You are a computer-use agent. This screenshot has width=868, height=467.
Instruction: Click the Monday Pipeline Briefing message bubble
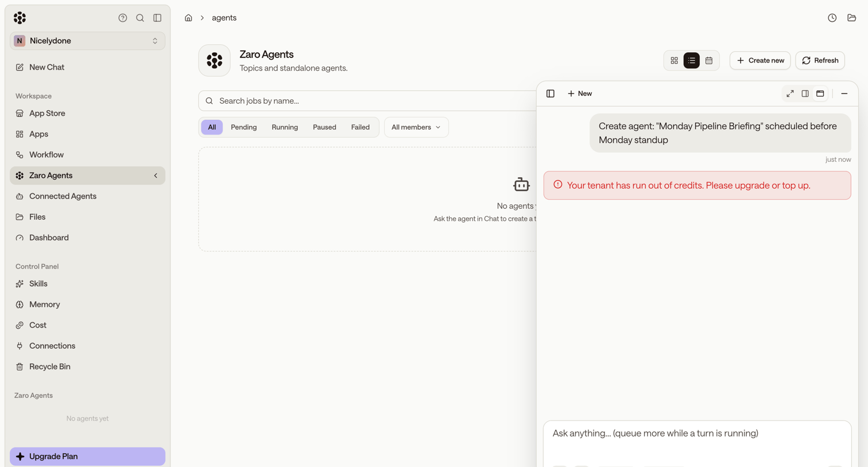[x=720, y=133]
